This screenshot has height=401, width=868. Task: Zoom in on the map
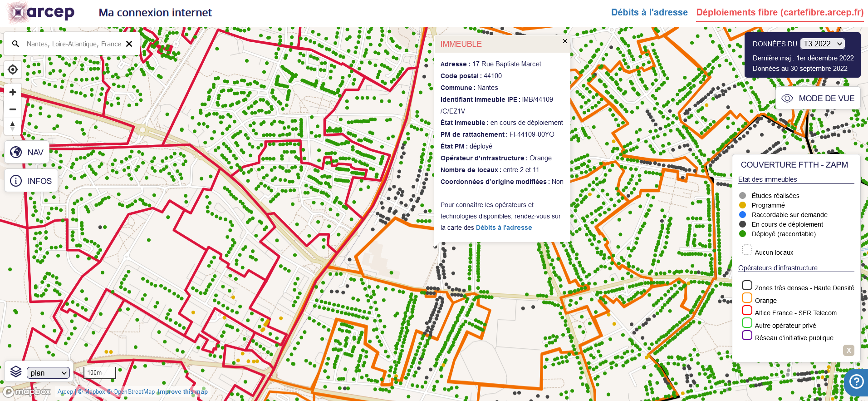(x=13, y=93)
